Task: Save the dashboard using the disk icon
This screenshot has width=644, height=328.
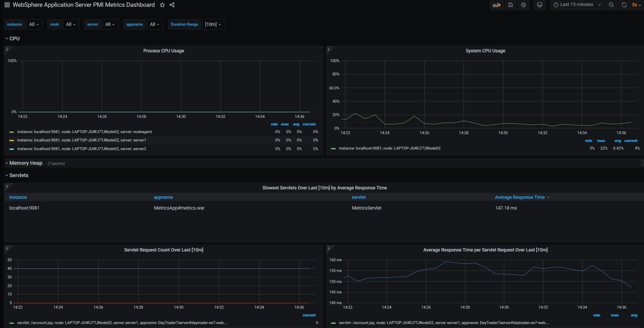Action: click(510, 5)
